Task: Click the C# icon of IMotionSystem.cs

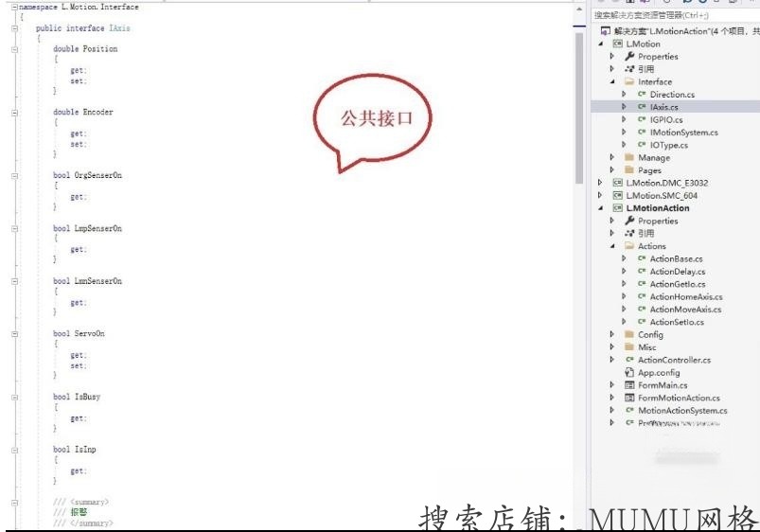Action: click(642, 132)
